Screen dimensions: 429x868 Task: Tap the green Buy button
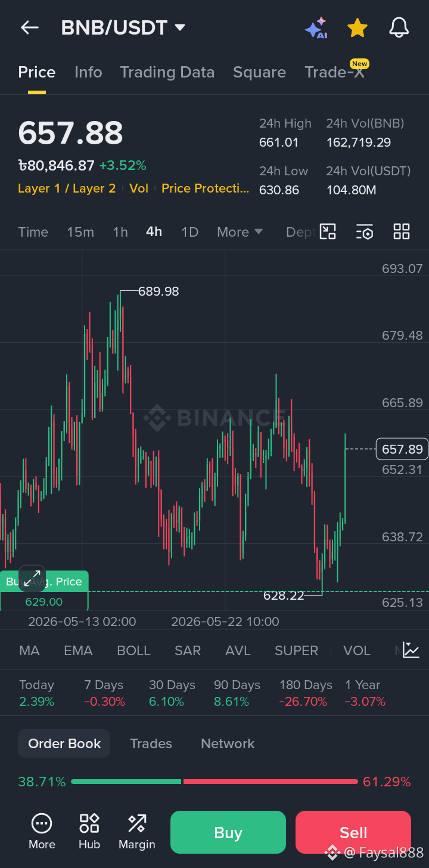pos(228,832)
